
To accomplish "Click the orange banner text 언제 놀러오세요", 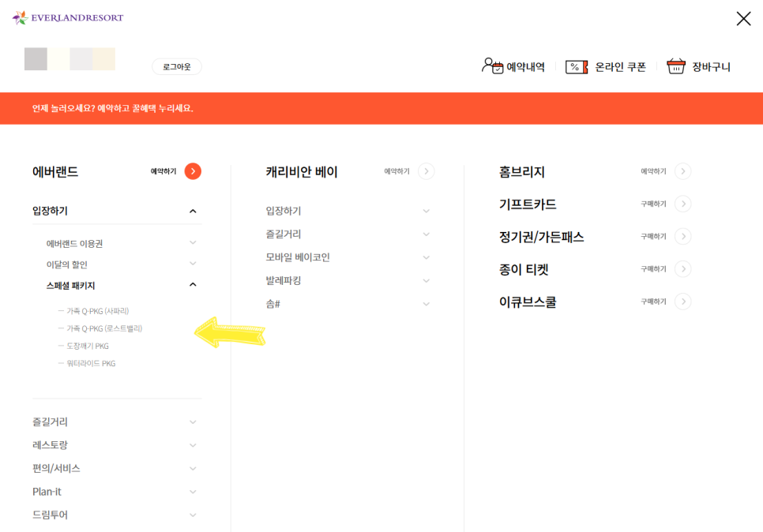I will point(112,108).
